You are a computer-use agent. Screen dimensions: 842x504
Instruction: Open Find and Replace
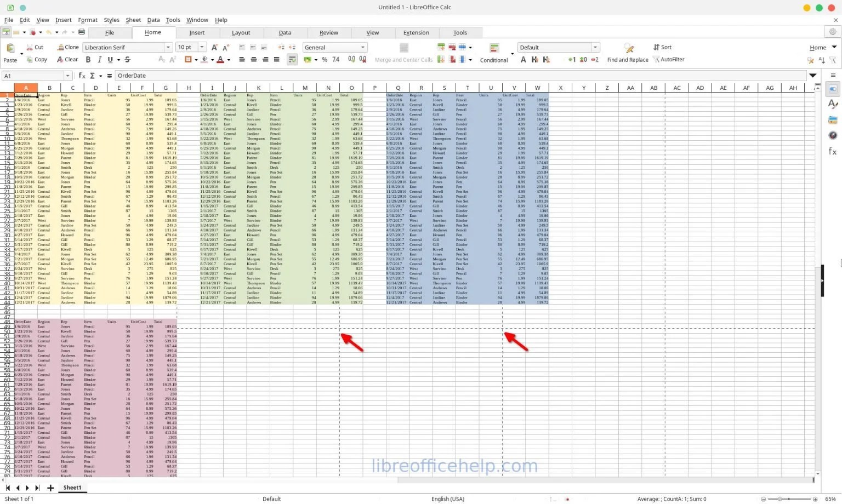coord(627,53)
